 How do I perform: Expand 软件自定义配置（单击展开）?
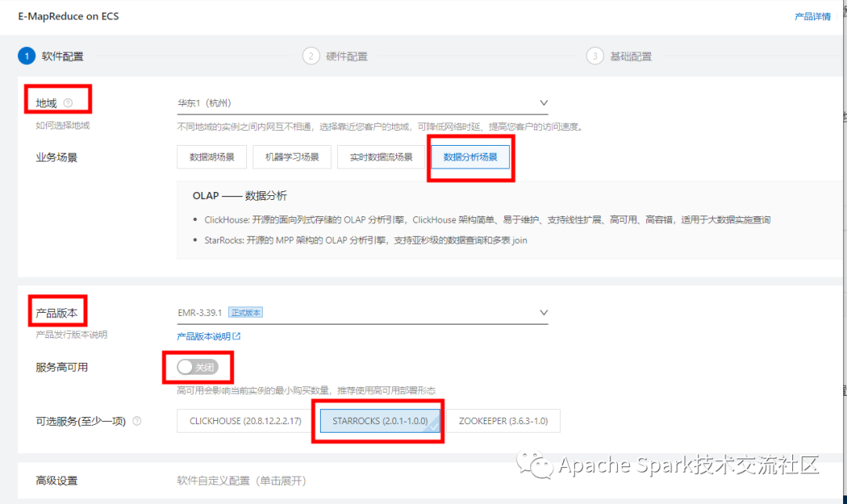click(242, 480)
